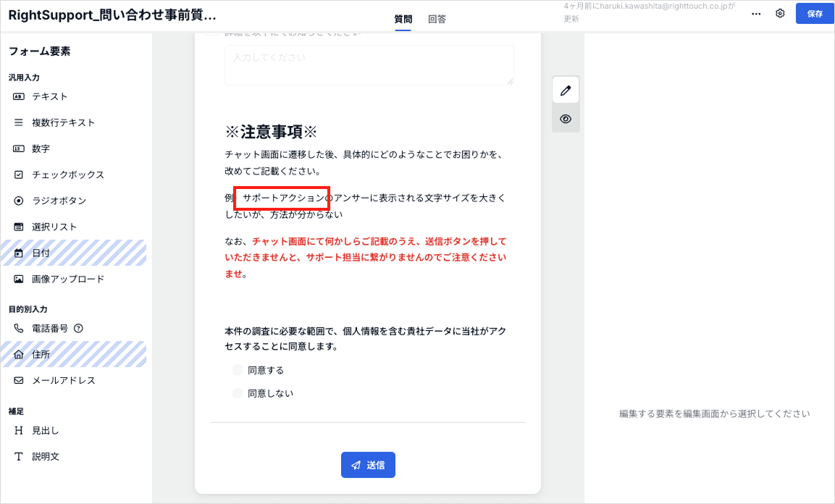
Task: Click the help icon beside 電話番号
Action: (79, 328)
